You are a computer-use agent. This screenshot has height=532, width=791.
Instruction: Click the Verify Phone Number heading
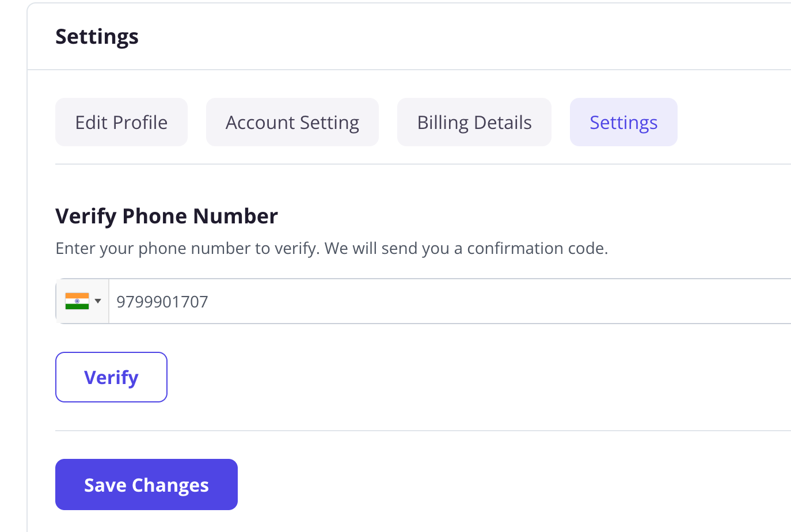point(166,216)
